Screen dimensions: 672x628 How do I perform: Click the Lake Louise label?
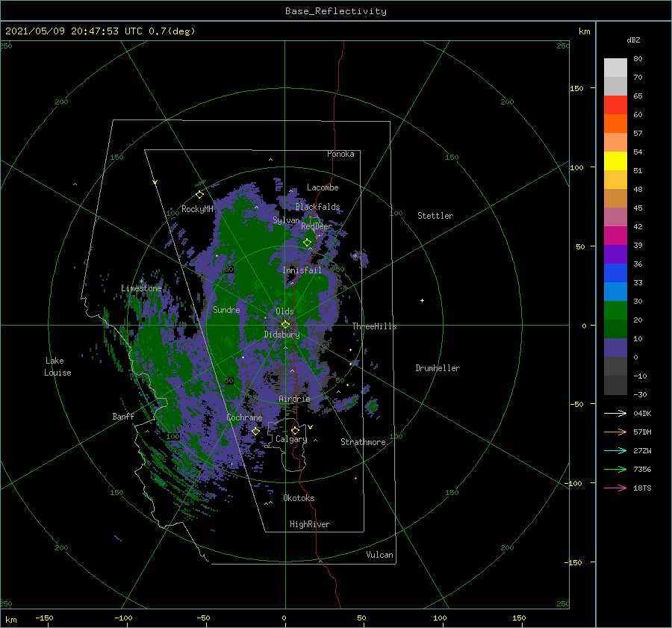[x=57, y=367]
